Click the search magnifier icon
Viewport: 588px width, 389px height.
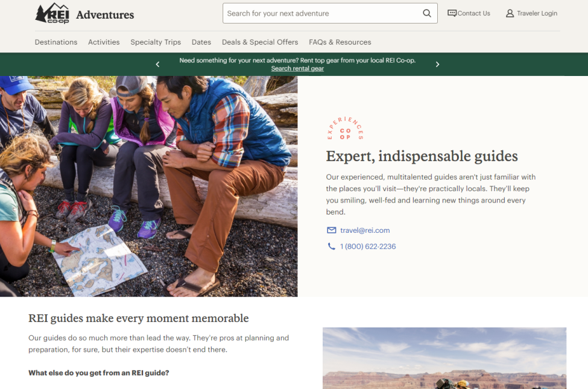click(427, 13)
